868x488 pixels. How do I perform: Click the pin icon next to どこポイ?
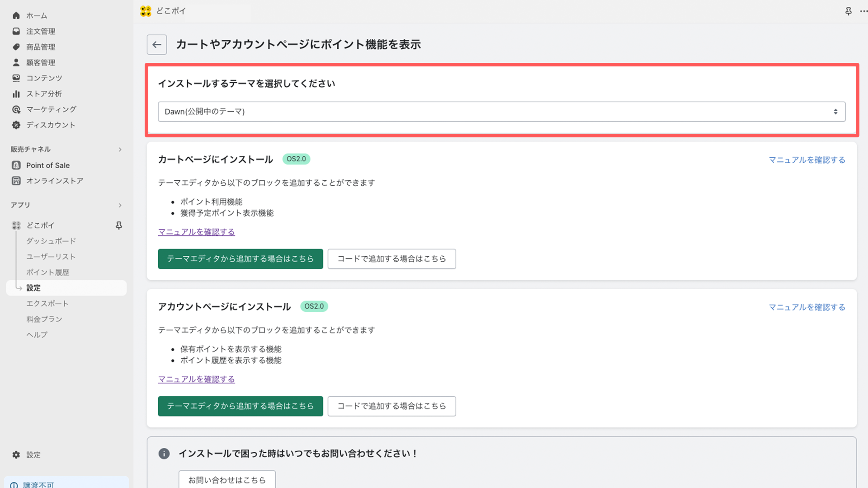(118, 225)
